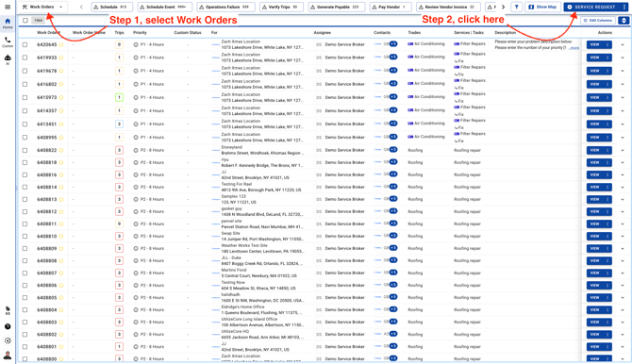Open three-dot menu on View button for 6408810

(607, 236)
